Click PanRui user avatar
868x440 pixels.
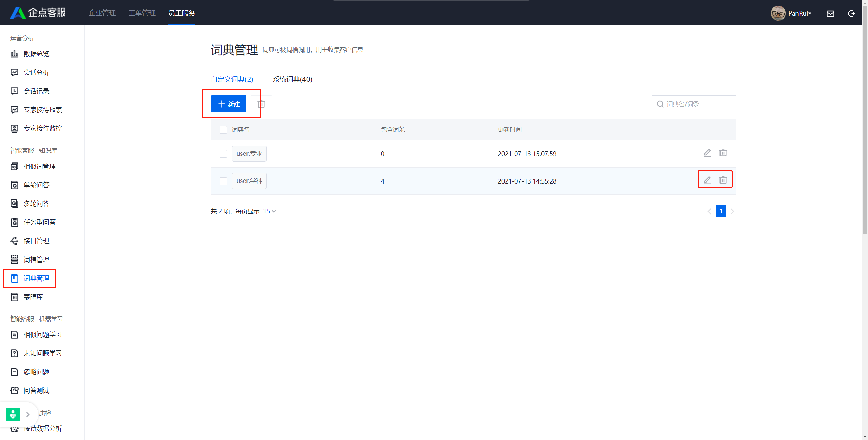point(778,13)
